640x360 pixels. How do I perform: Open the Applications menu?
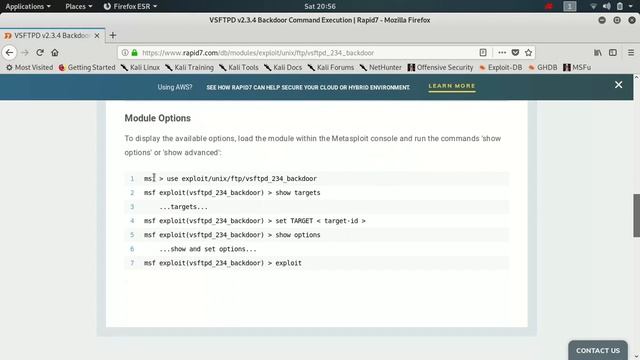click(28, 6)
